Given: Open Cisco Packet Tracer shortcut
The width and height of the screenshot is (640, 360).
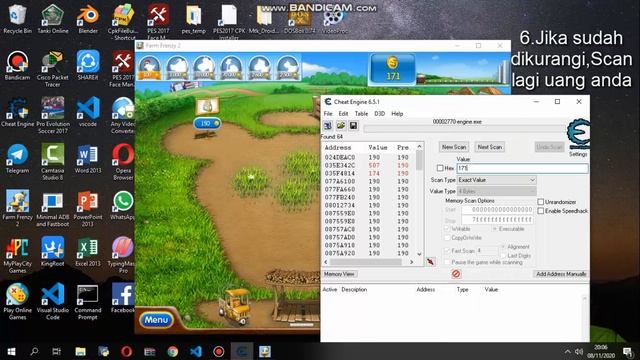Looking at the screenshot, I should point(53,69).
